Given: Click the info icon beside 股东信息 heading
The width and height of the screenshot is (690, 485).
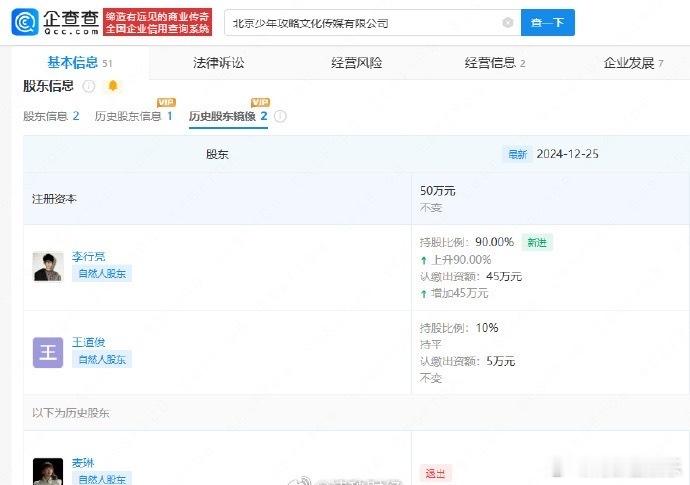Looking at the screenshot, I should (89, 86).
